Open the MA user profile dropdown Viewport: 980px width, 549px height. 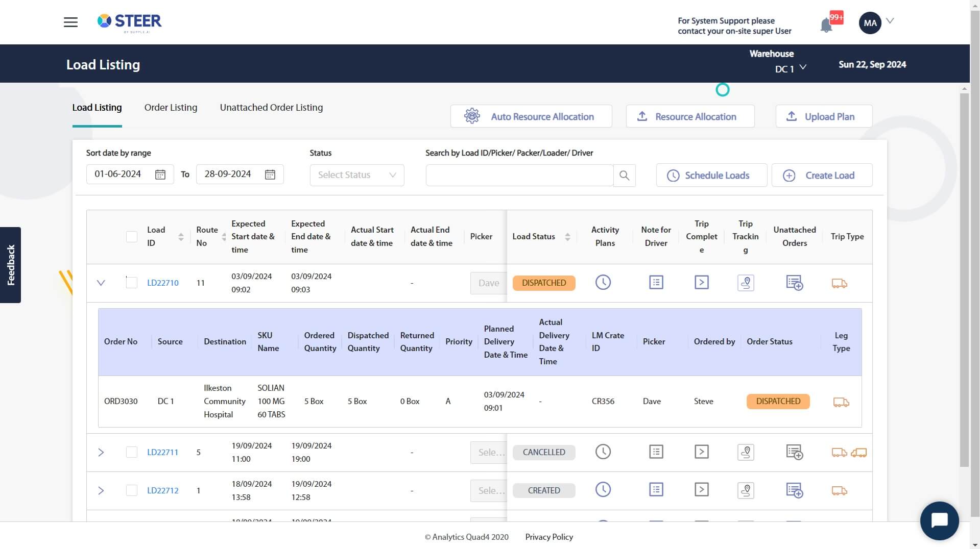coord(876,22)
